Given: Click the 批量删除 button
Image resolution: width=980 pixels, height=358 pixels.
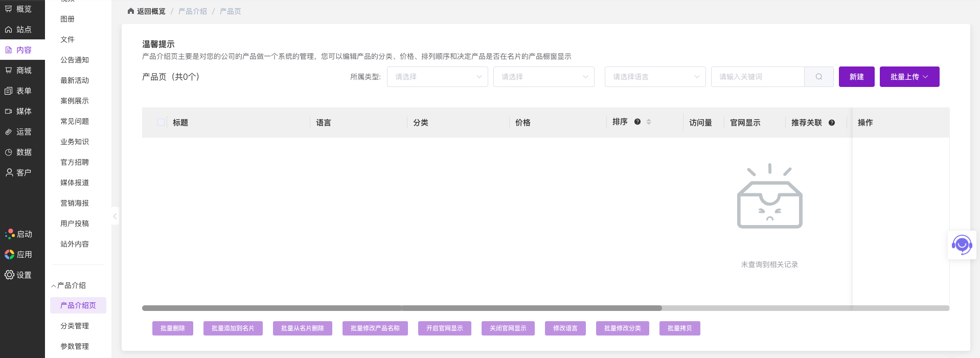Looking at the screenshot, I should coord(173,328).
